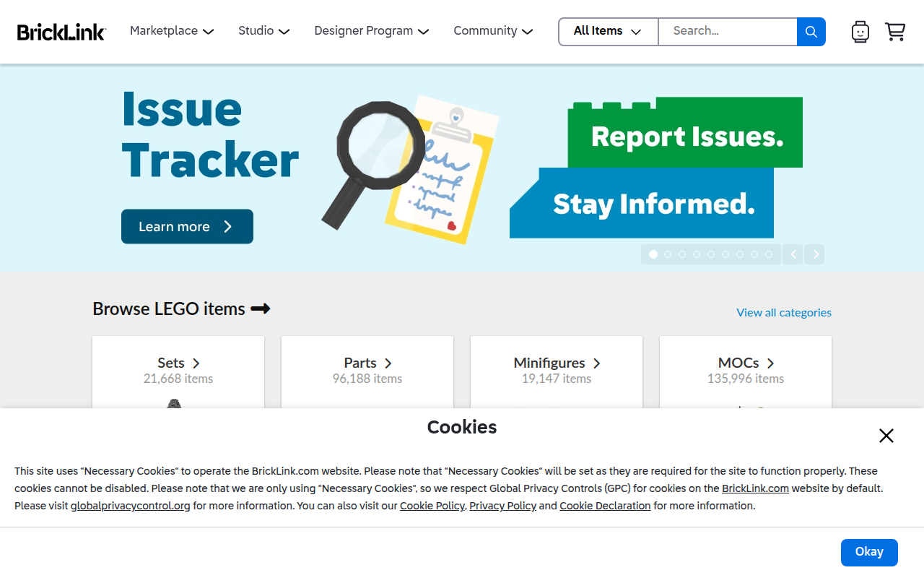The height and width of the screenshot is (578, 924).
Task: Visit the globalprivacycontrol.org link
Action: click(x=131, y=506)
